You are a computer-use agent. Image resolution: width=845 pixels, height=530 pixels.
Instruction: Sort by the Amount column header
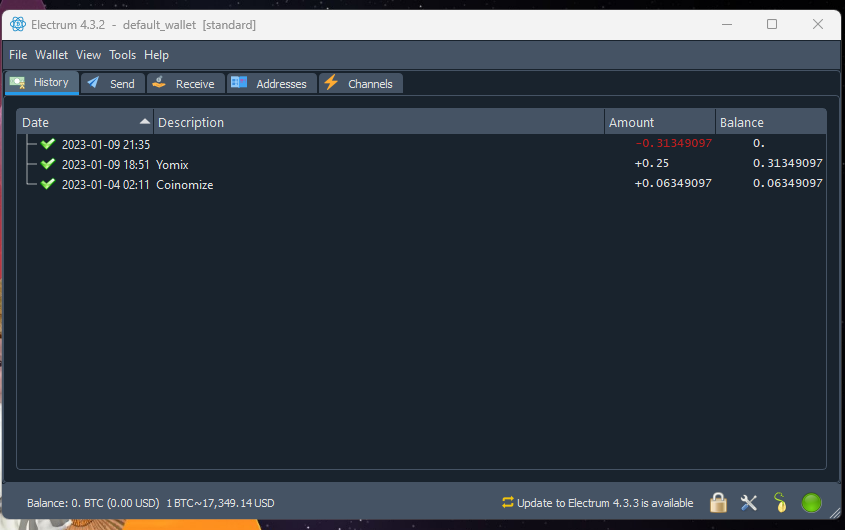click(x=660, y=122)
